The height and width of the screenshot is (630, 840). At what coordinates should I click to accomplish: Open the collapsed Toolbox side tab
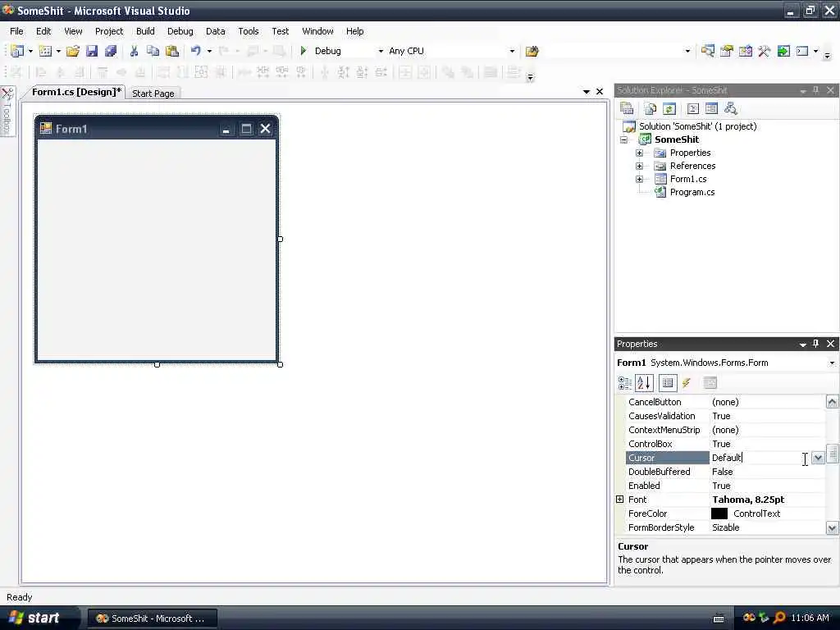pos(7,112)
